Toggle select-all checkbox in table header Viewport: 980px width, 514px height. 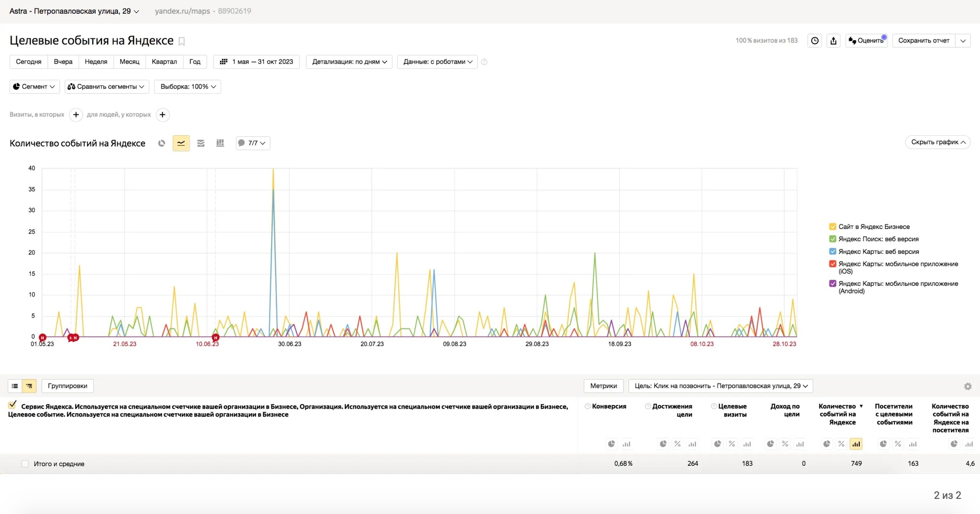[12, 405]
